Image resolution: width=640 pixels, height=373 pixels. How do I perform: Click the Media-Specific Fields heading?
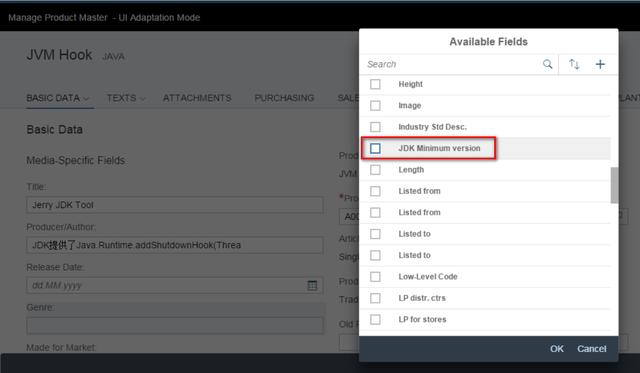click(76, 160)
